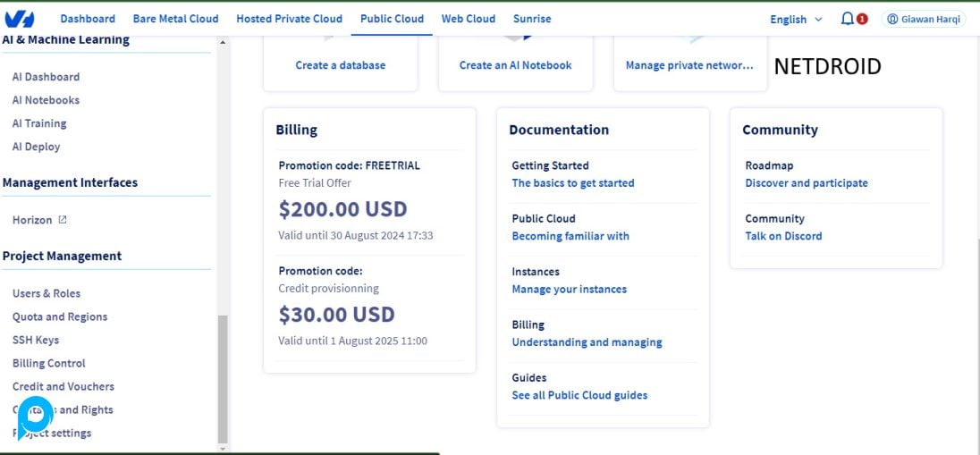Open the Web Cloud tab
Screen dimensions: 980x455
[x=468, y=19]
